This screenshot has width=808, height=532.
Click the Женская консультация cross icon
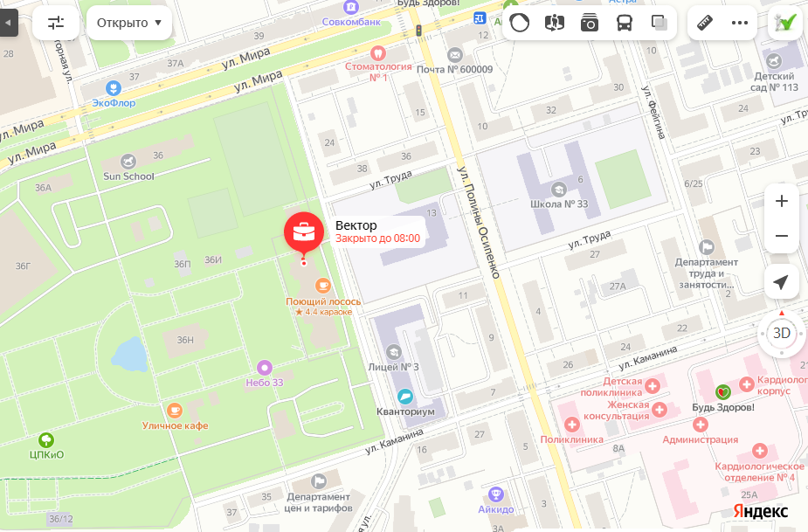pos(660,410)
